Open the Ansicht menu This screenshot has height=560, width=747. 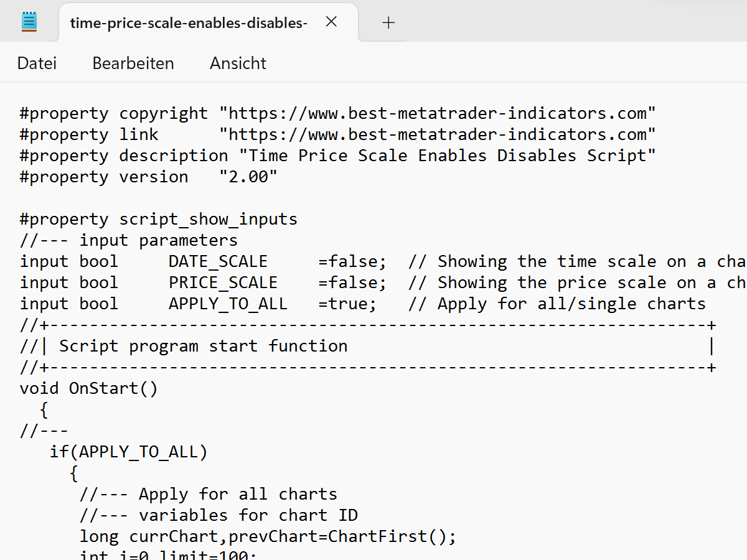[x=238, y=63]
